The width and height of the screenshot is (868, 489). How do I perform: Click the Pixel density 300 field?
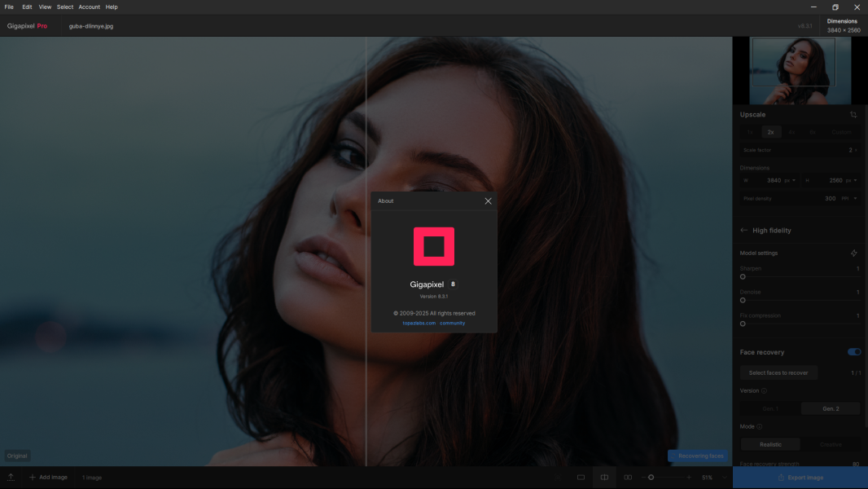point(800,198)
